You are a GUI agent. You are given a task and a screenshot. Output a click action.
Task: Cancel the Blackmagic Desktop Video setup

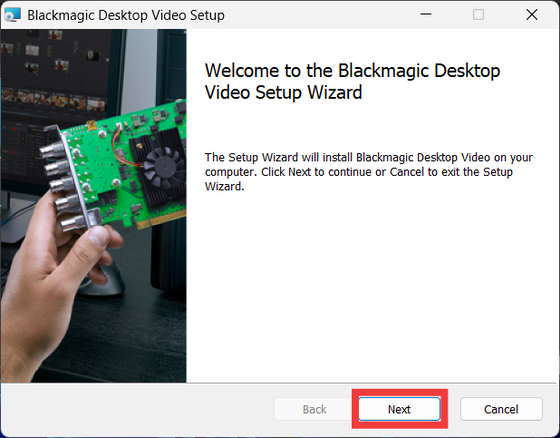pyautogui.click(x=501, y=409)
